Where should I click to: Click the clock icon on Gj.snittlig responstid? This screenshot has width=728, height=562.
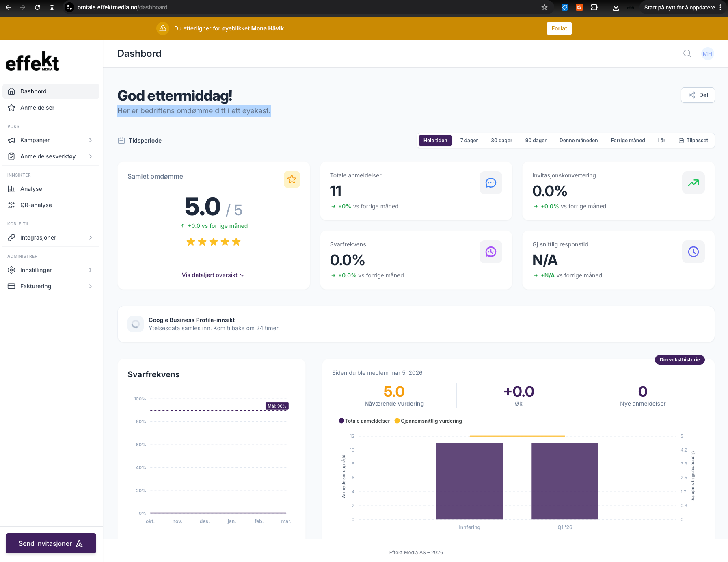pos(693,252)
